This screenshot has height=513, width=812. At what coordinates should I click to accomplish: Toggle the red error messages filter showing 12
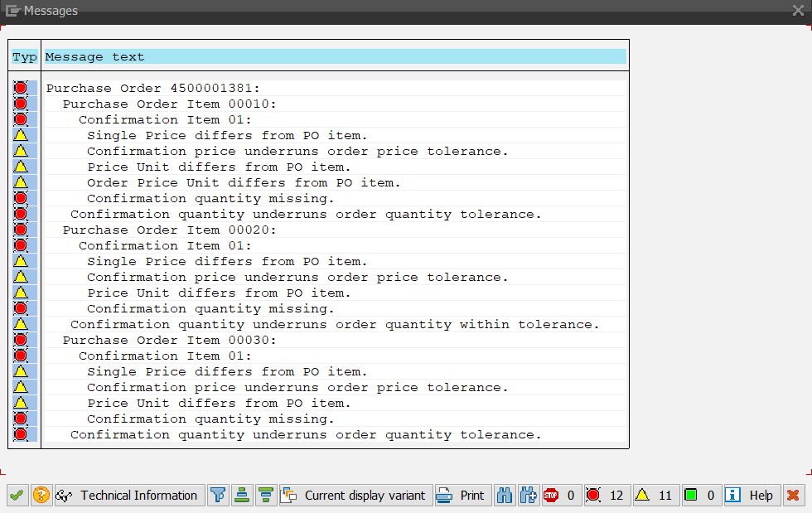click(x=607, y=496)
